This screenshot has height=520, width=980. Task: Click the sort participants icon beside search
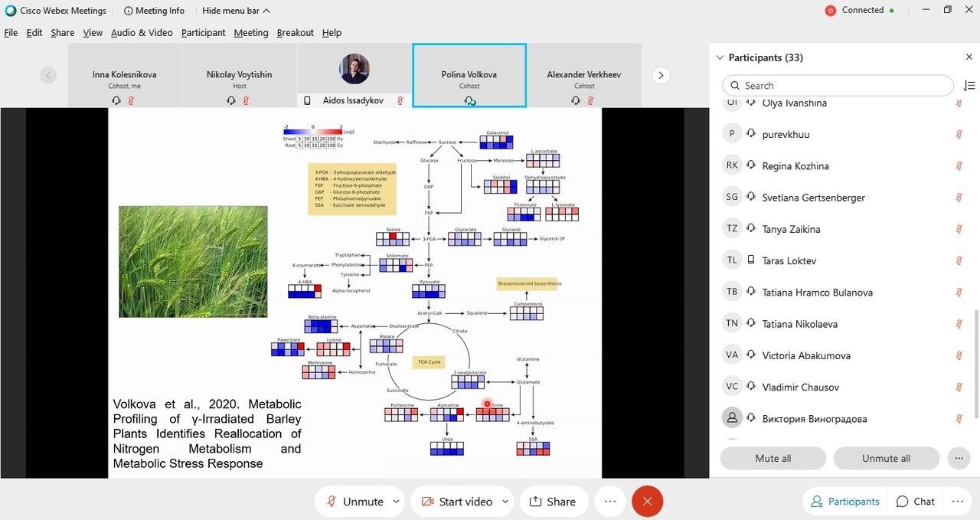(x=969, y=86)
